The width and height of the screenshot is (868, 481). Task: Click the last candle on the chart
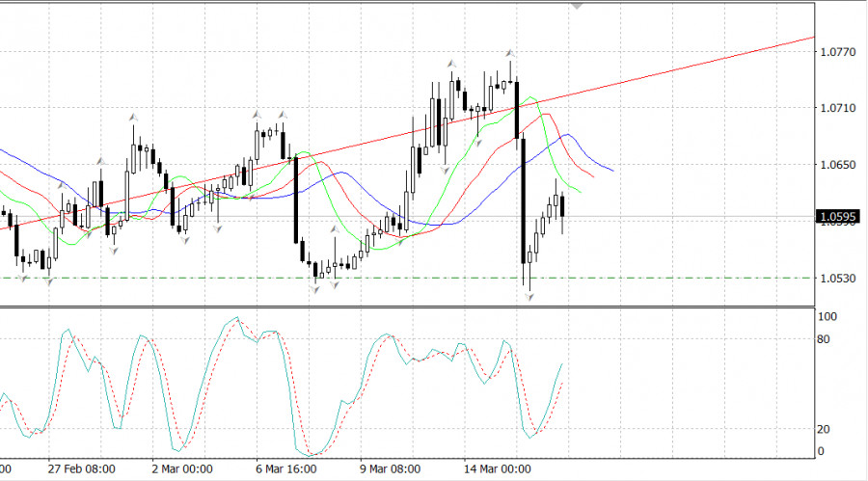562,207
